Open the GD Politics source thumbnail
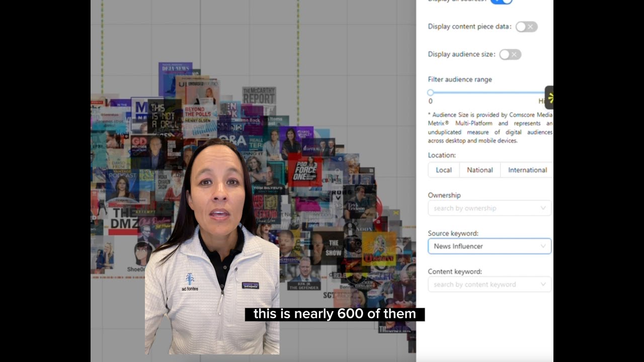Viewport: 644px width, 362px height. click(x=147, y=152)
